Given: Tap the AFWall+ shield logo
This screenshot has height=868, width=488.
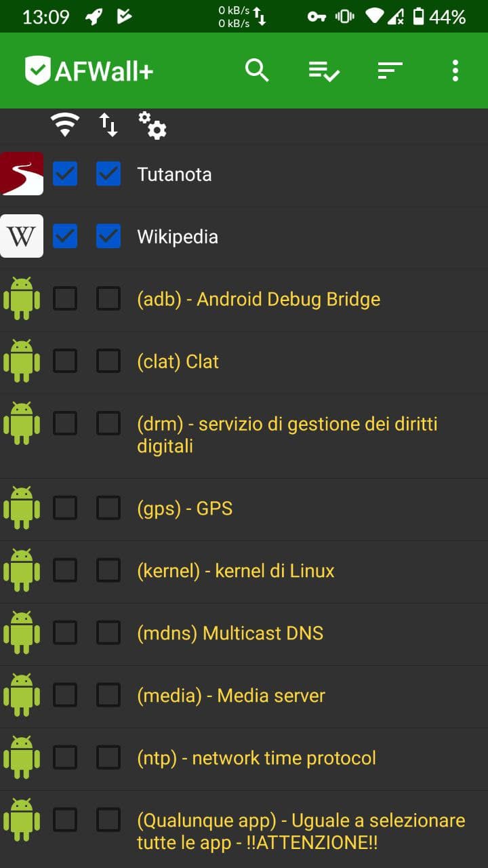Looking at the screenshot, I should click(37, 71).
